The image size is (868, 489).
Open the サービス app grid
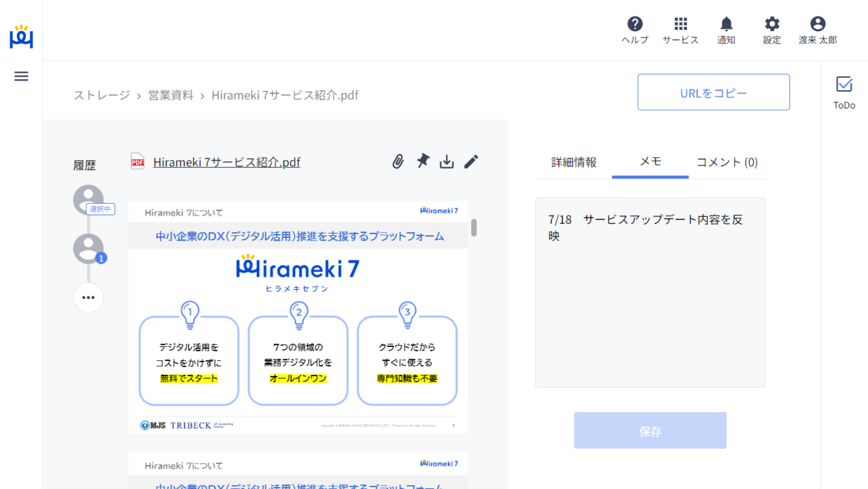coord(680,30)
